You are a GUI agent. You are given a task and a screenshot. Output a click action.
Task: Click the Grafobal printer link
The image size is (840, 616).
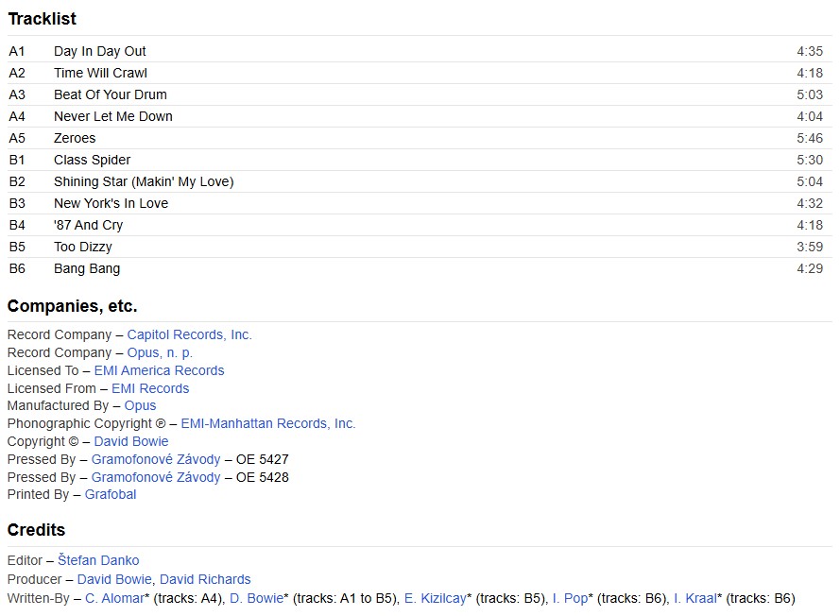coord(111,494)
